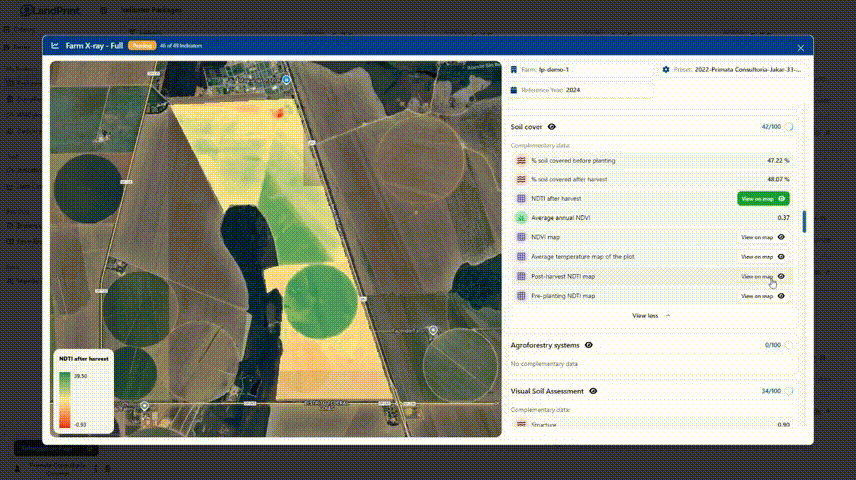856x480 pixels.
Task: Click the NDVI map grid icon
Action: (x=521, y=237)
